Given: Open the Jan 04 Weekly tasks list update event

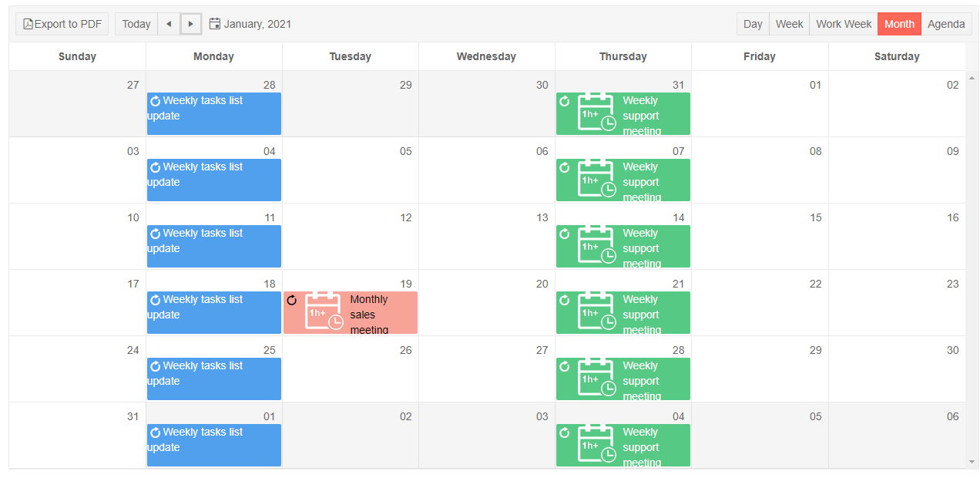Looking at the screenshot, I should pyautogui.click(x=214, y=180).
